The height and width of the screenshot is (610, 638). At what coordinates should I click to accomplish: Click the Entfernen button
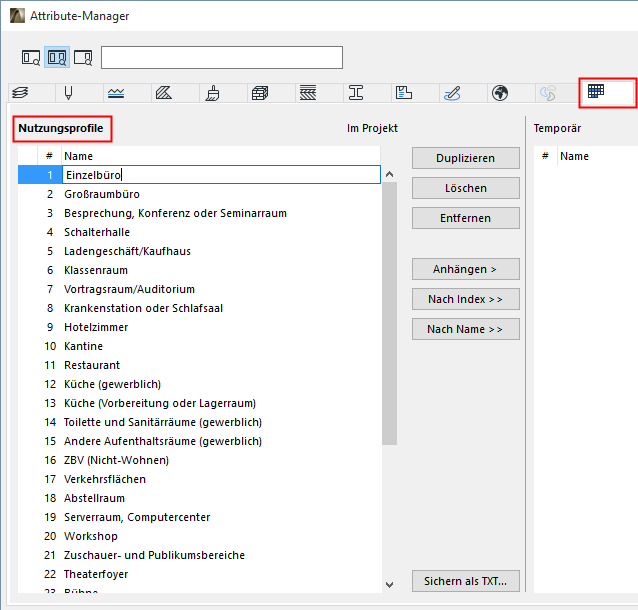[x=465, y=218]
